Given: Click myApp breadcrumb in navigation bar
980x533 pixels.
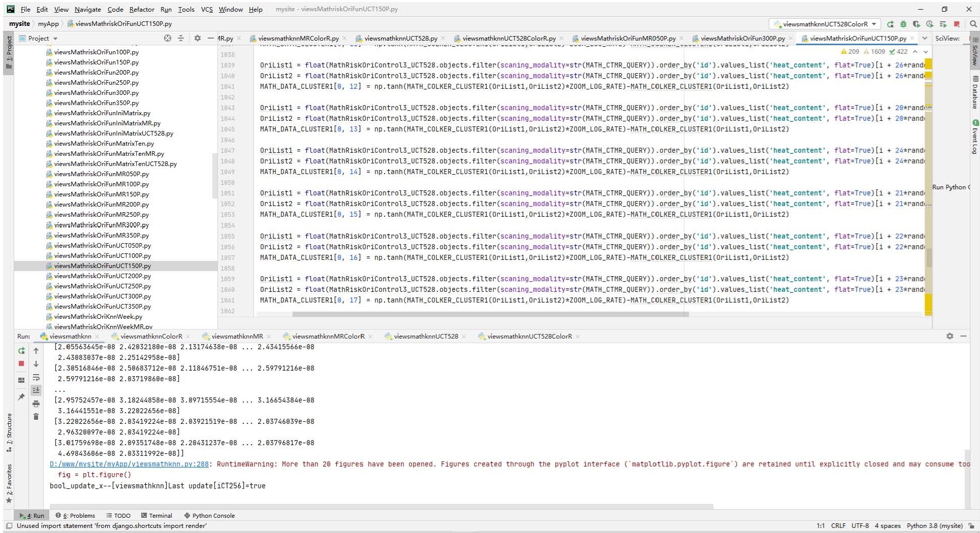Looking at the screenshot, I should (48, 24).
